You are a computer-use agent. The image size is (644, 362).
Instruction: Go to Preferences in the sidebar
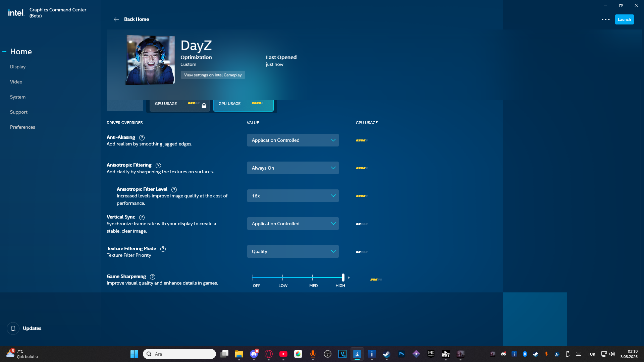click(22, 127)
